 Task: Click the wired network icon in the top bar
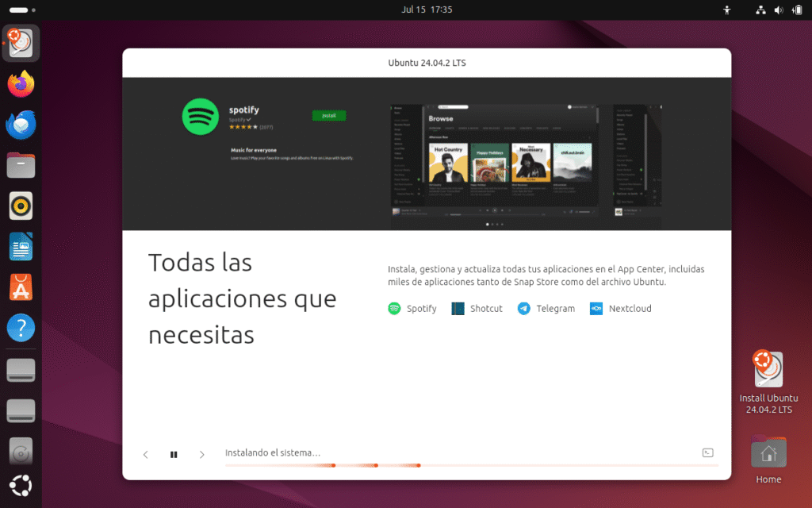click(760, 10)
